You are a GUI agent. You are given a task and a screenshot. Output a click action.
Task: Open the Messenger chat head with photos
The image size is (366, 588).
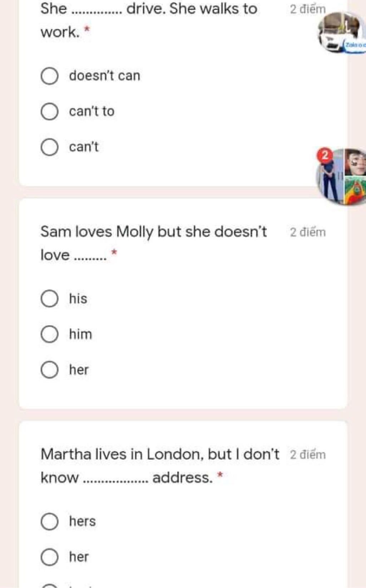(342, 177)
